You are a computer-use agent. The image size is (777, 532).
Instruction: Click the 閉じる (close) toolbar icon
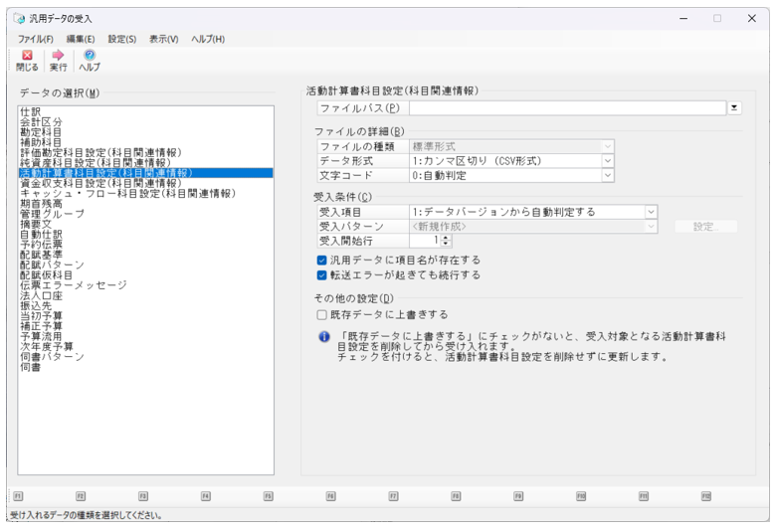[x=27, y=56]
